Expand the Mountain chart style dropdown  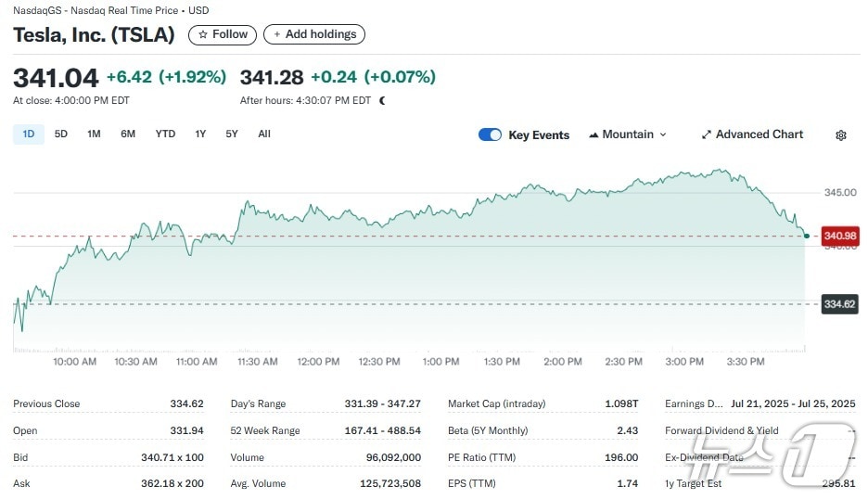click(662, 134)
